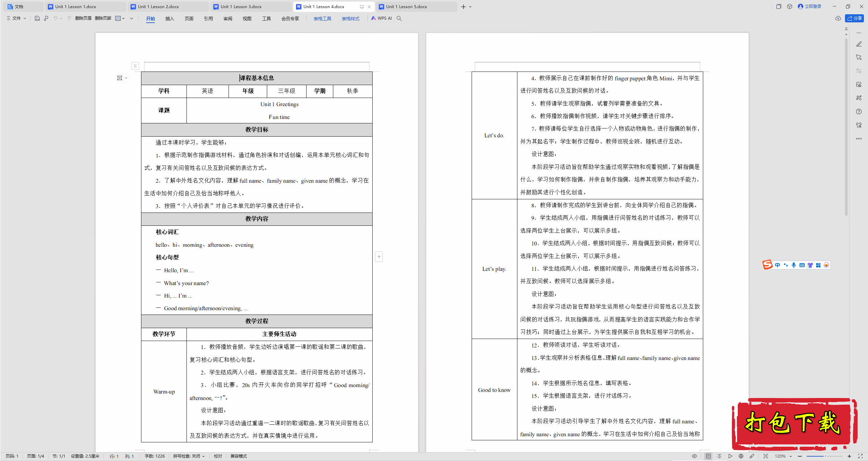
Task: Switch to Unit 1 Lesson 5.docx tab
Action: (x=416, y=6)
